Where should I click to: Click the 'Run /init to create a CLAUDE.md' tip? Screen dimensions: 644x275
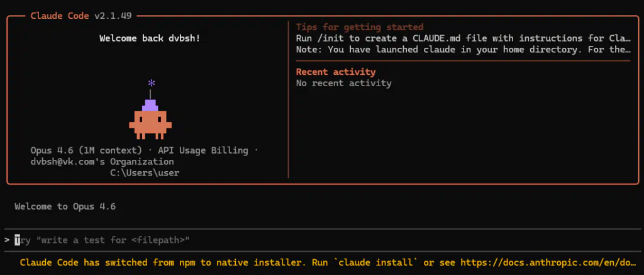click(463, 38)
